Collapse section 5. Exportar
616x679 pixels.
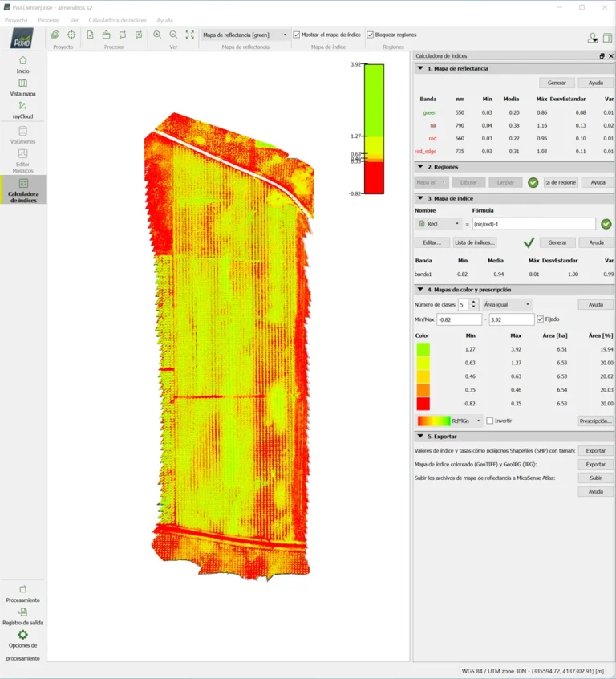(420, 437)
